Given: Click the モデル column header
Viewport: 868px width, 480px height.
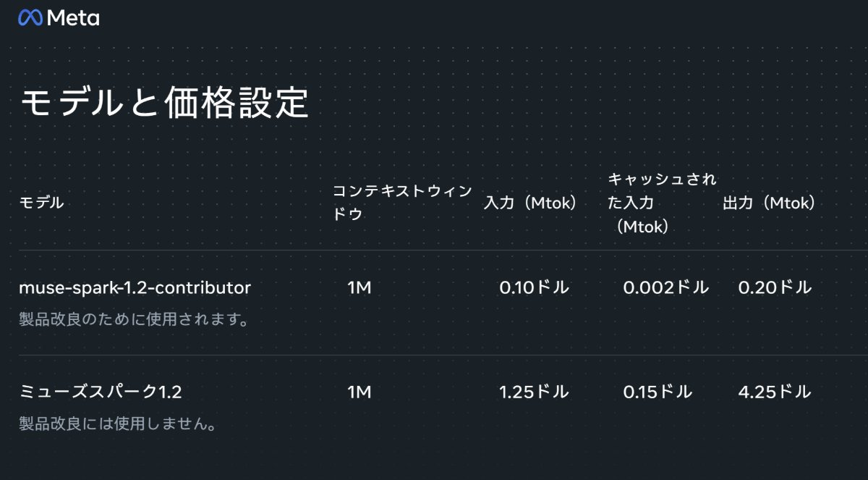Looking at the screenshot, I should point(41,203).
